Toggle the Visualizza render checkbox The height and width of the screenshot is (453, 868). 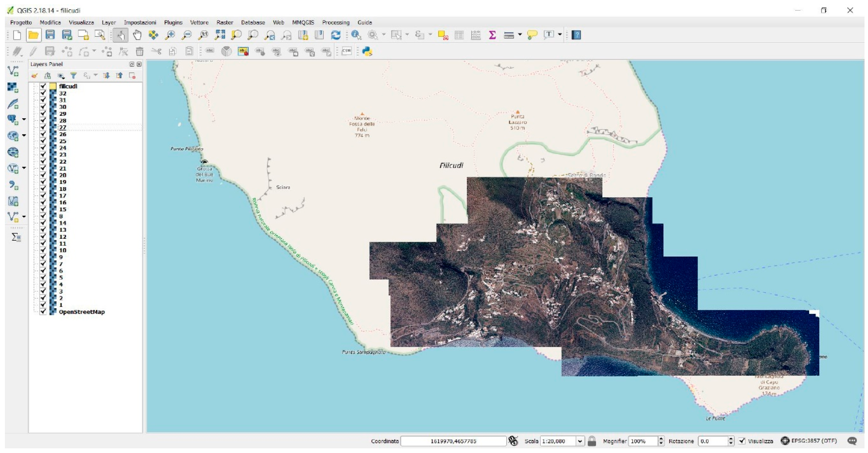click(x=742, y=441)
